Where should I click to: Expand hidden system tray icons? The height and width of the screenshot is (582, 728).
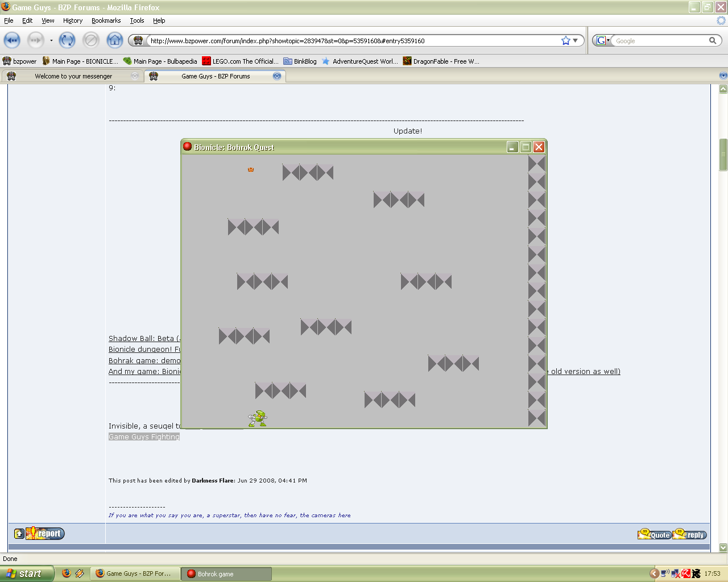click(654, 573)
